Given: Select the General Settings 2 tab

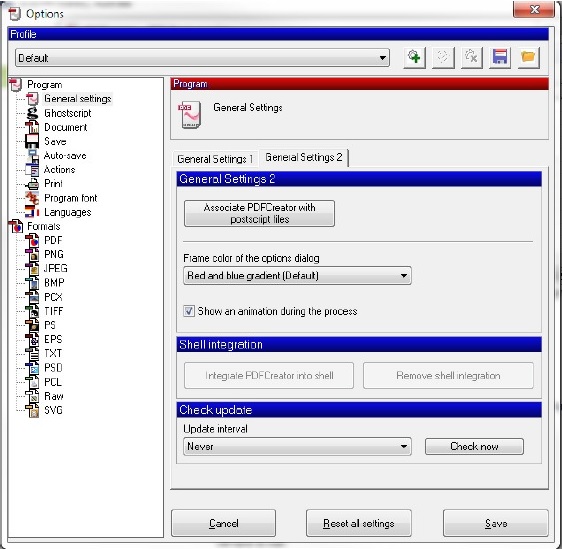Looking at the screenshot, I should (x=304, y=157).
